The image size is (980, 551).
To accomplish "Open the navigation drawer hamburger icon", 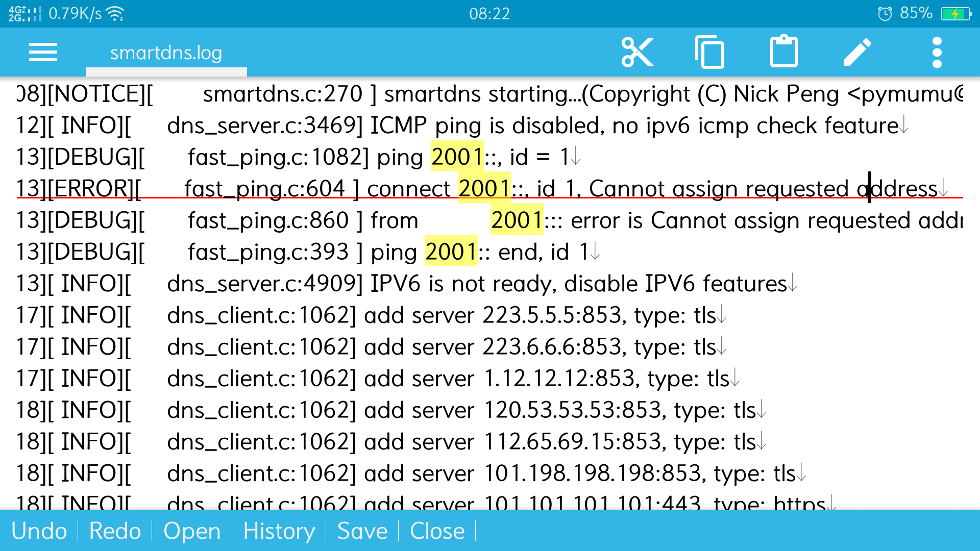I will tap(43, 52).
